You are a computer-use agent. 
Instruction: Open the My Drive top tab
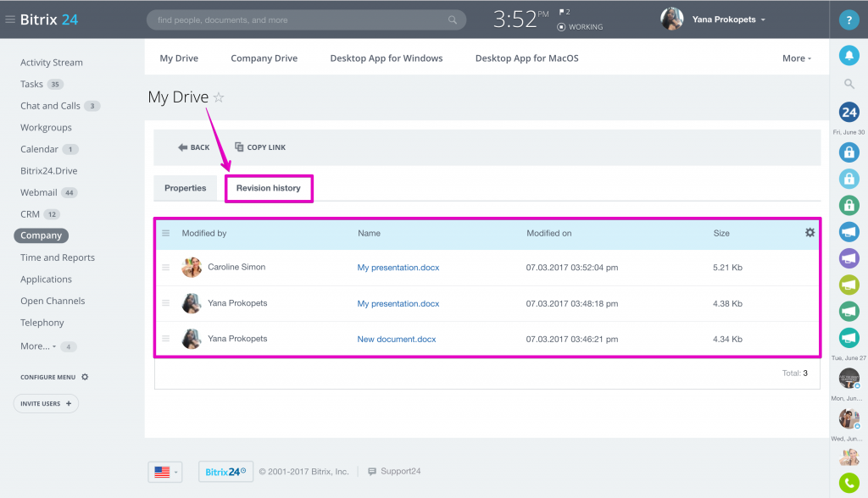click(179, 58)
